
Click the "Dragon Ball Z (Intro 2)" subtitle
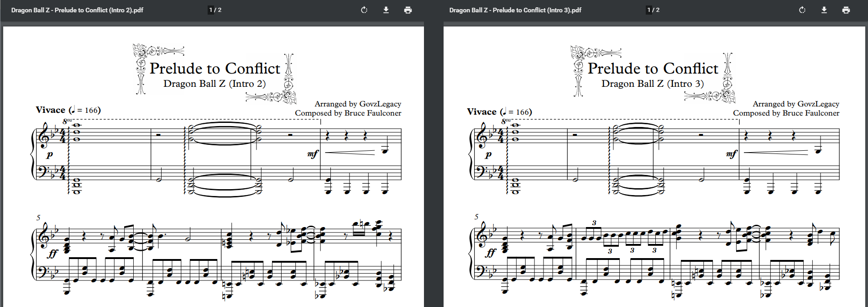[x=214, y=84]
